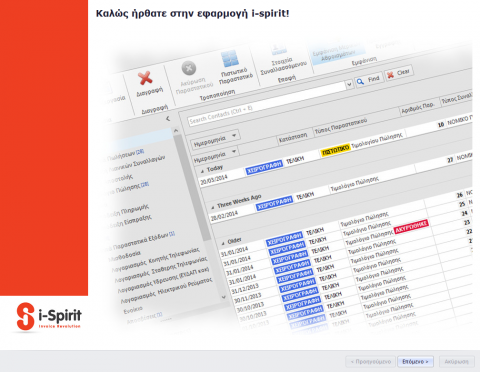Click the heading 'Καλώς ήρθατε στην εφαρμογή i-spirit!'
The height and width of the screenshot is (372, 480).
pyautogui.click(x=192, y=14)
